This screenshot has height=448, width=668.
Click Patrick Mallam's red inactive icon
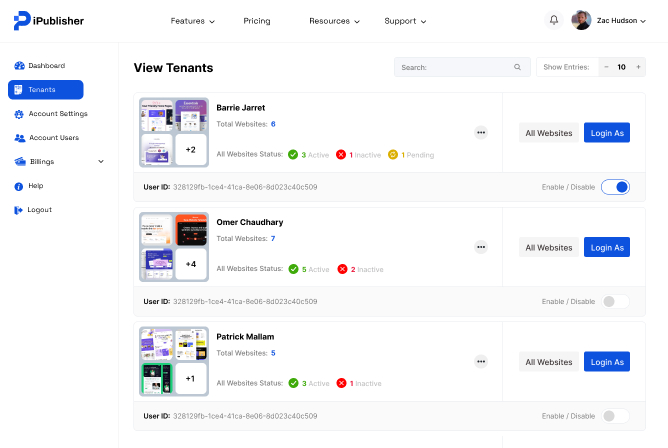click(341, 383)
